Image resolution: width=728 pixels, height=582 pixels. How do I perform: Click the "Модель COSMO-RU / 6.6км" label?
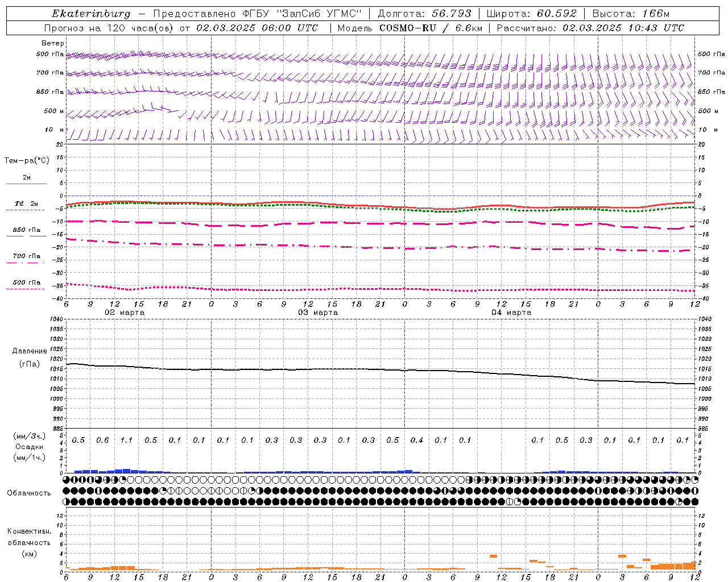(409, 28)
